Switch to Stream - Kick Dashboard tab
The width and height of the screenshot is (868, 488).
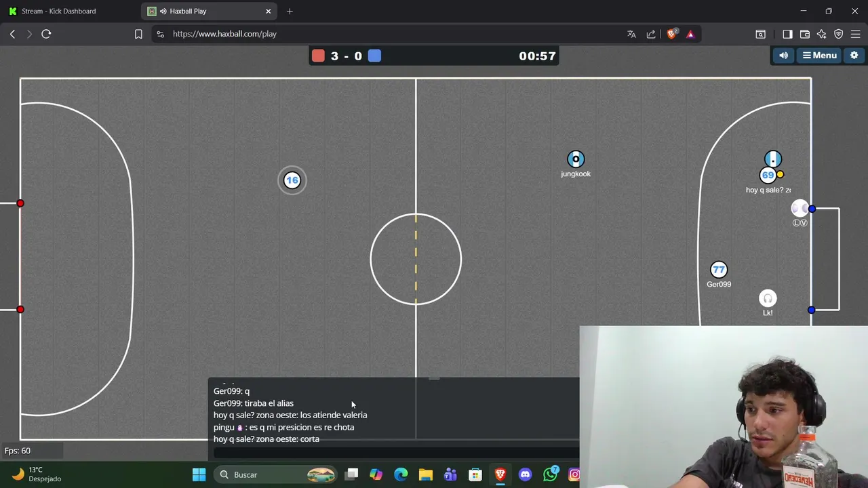tap(71, 11)
